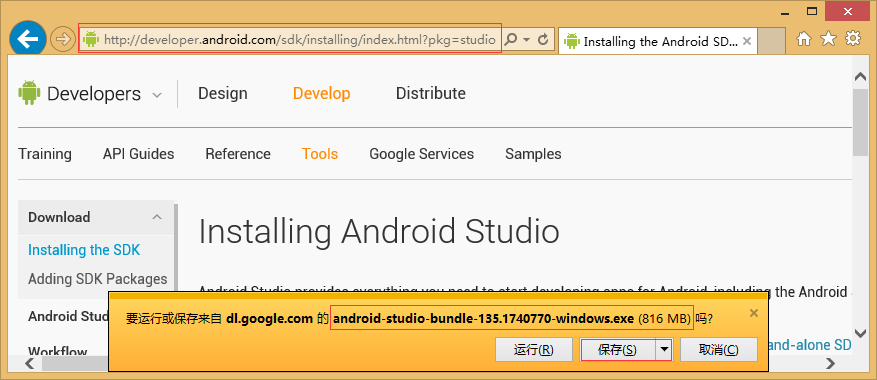Screen dimensions: 877x380
Task: Click dl.google.com in the download prompt
Action: (269, 319)
